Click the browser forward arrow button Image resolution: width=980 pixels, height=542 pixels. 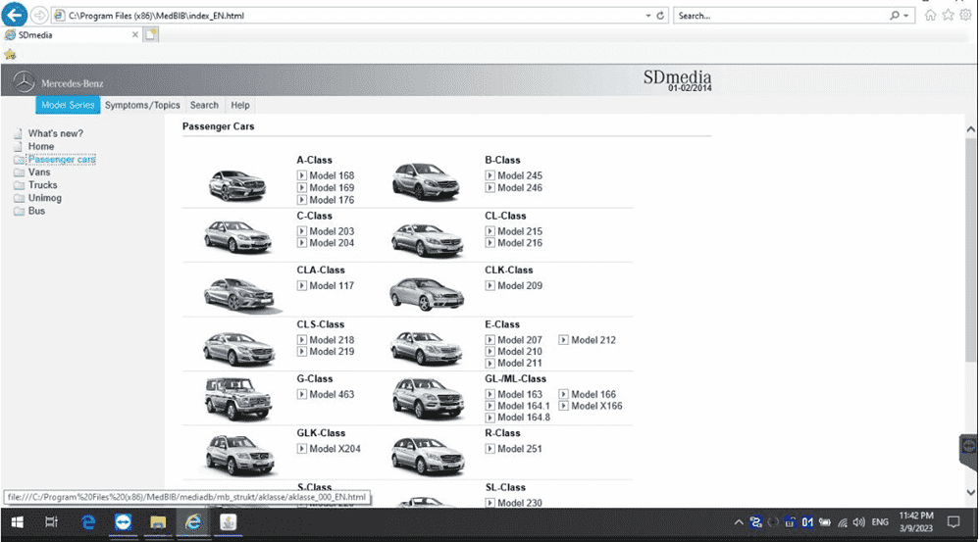click(x=39, y=15)
